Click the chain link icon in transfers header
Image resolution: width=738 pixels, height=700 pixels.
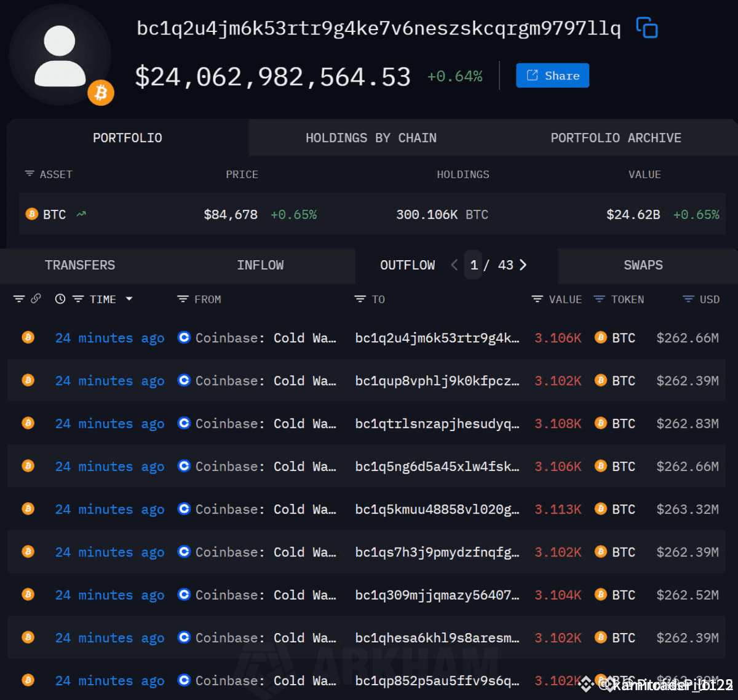point(36,299)
